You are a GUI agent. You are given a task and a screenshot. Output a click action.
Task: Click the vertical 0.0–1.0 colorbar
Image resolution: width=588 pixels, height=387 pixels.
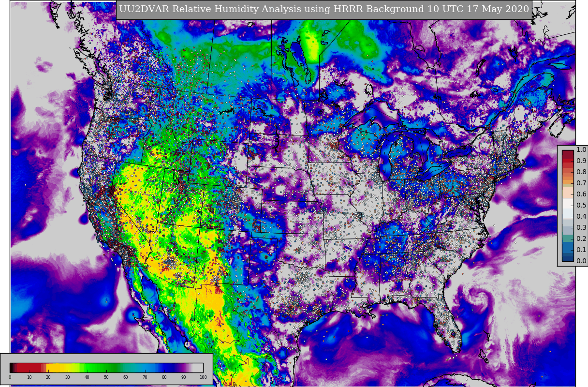coord(568,206)
